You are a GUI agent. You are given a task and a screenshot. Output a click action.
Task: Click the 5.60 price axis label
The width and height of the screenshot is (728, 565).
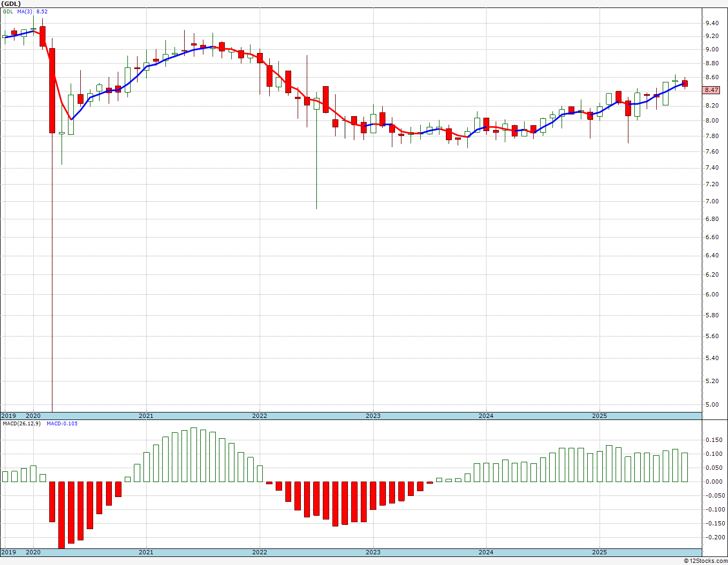[x=712, y=336]
